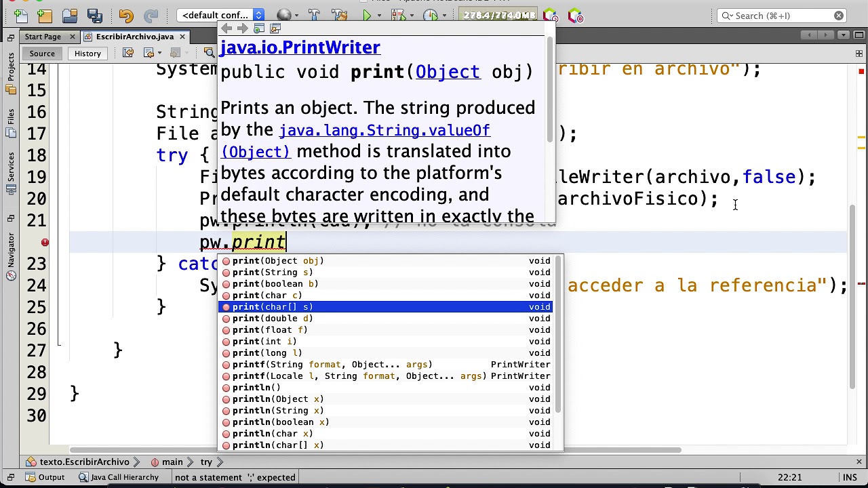The height and width of the screenshot is (488, 868).
Task: Click the Save All icon
Action: (x=94, y=15)
